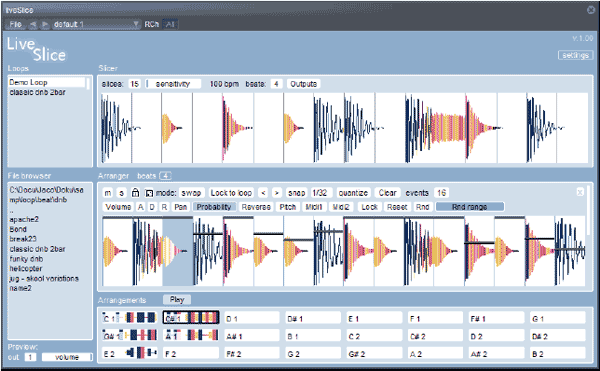Click the 'Lock' button in parameter row
Screen dimensions: 600x371
tap(369, 207)
